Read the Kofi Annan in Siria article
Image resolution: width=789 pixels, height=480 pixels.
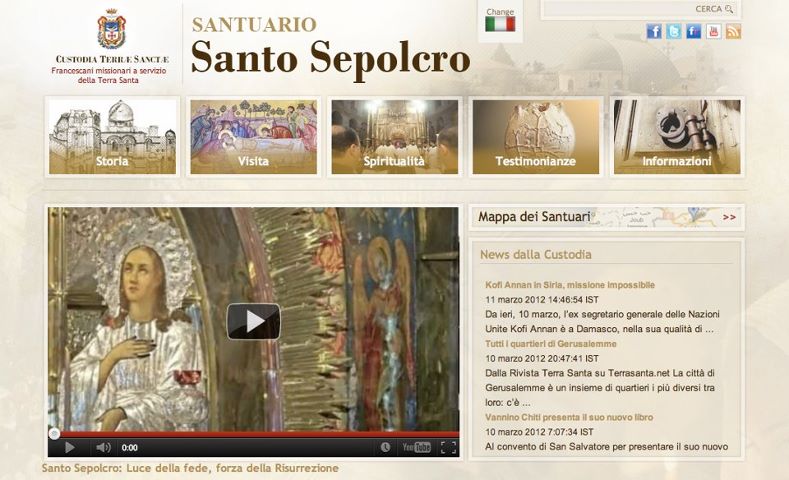(570, 285)
